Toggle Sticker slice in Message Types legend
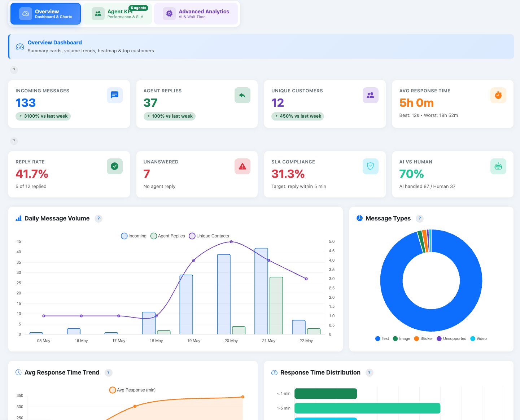The width and height of the screenshot is (520, 420). point(424,339)
